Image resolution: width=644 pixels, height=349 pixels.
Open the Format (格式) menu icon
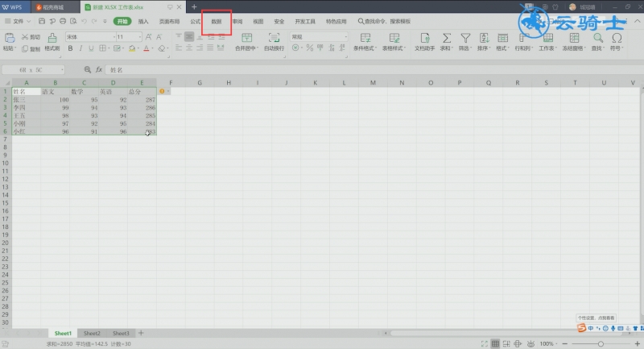[x=502, y=38]
